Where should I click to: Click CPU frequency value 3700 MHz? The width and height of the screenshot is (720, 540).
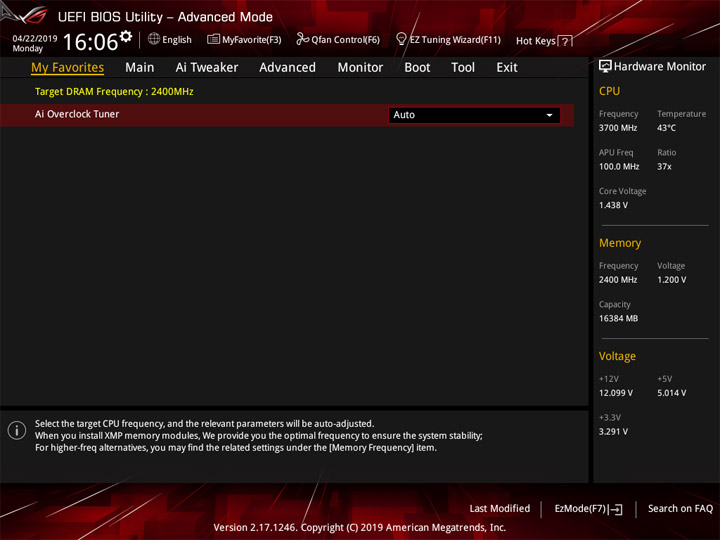coord(618,128)
